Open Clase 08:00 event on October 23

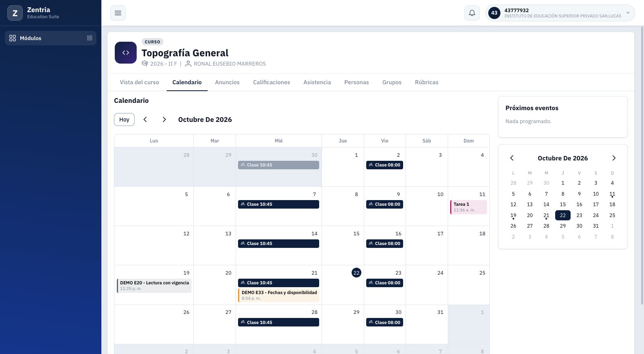384,283
